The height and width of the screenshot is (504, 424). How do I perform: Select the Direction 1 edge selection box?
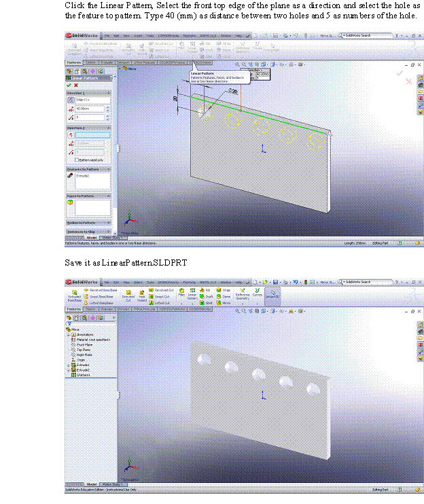(93, 100)
